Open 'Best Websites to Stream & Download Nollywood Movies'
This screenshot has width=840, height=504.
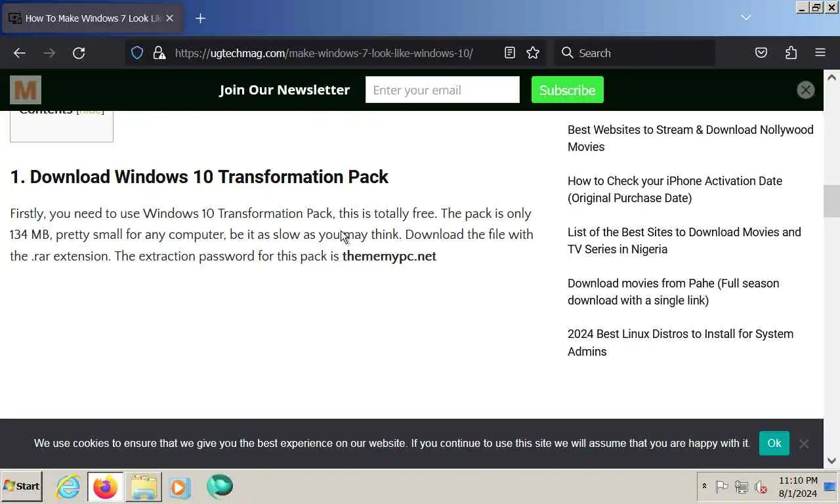click(x=690, y=138)
